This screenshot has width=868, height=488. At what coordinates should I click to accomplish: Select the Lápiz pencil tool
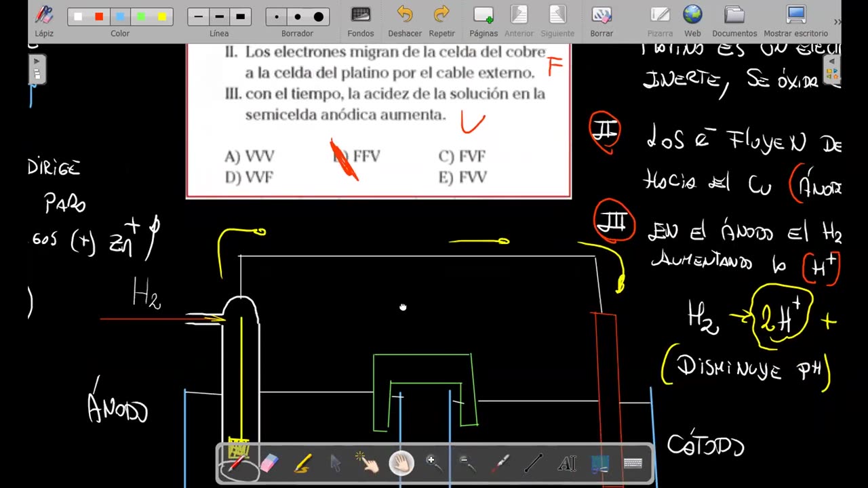pyautogui.click(x=44, y=20)
